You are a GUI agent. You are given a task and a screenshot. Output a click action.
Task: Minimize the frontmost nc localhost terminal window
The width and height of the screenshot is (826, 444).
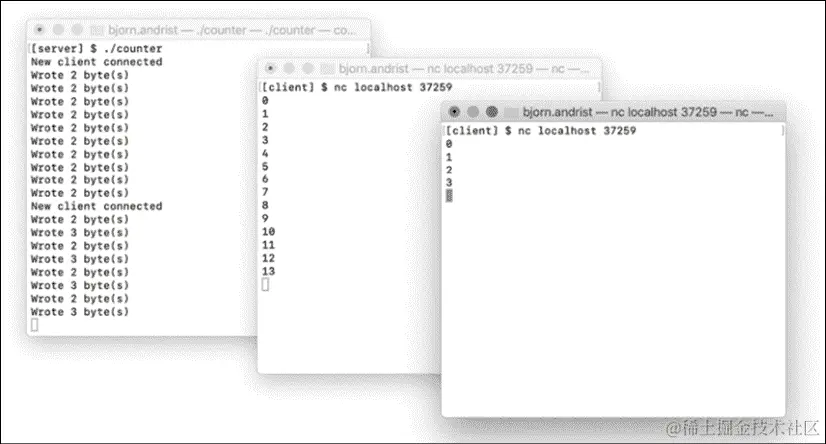pyautogui.click(x=473, y=112)
